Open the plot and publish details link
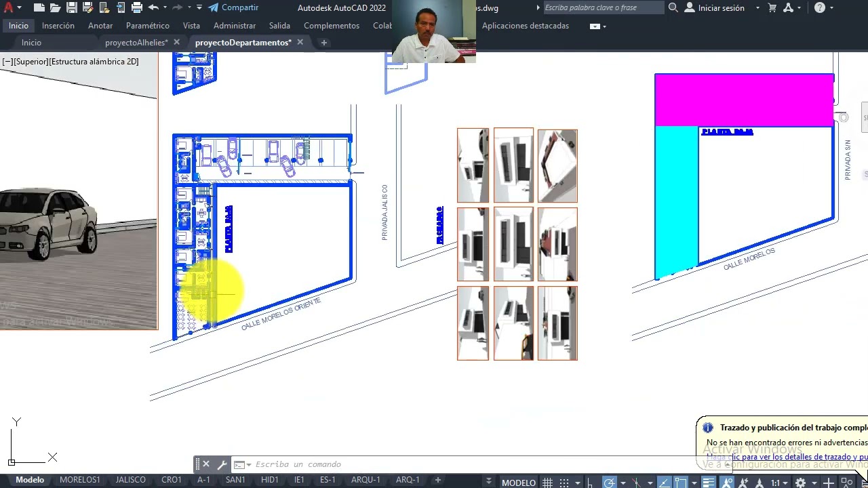Image resolution: width=868 pixels, height=488 pixels. [787, 457]
